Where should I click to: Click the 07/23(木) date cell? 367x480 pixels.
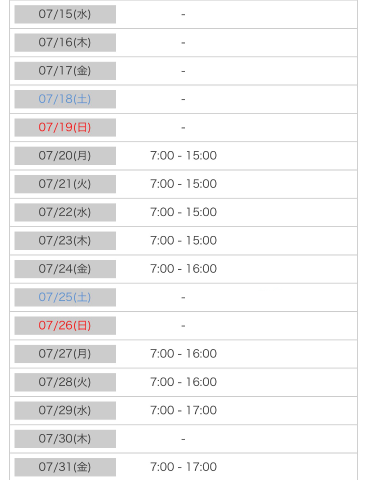point(65,241)
